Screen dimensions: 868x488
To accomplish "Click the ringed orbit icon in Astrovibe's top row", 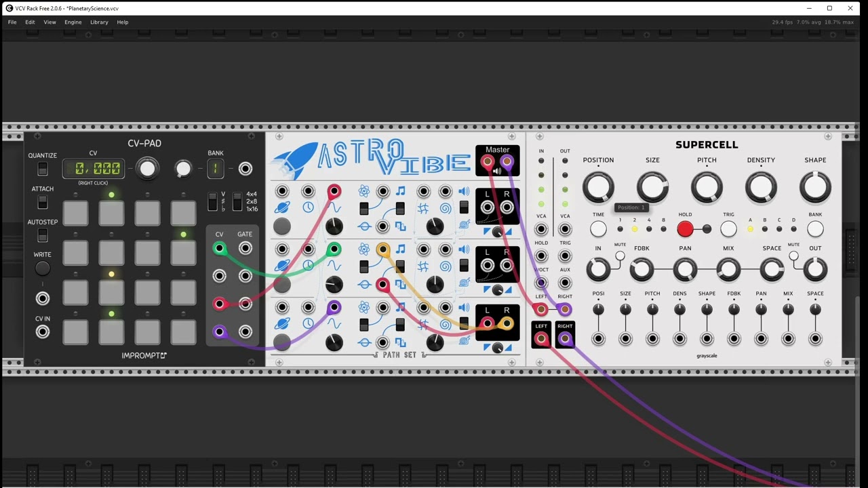I will point(364,226).
